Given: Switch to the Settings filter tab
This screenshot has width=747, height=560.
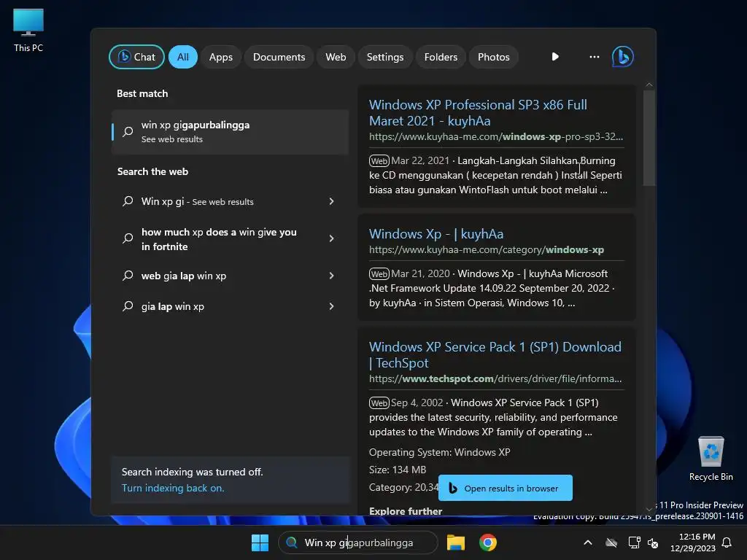Looking at the screenshot, I should pos(385,57).
